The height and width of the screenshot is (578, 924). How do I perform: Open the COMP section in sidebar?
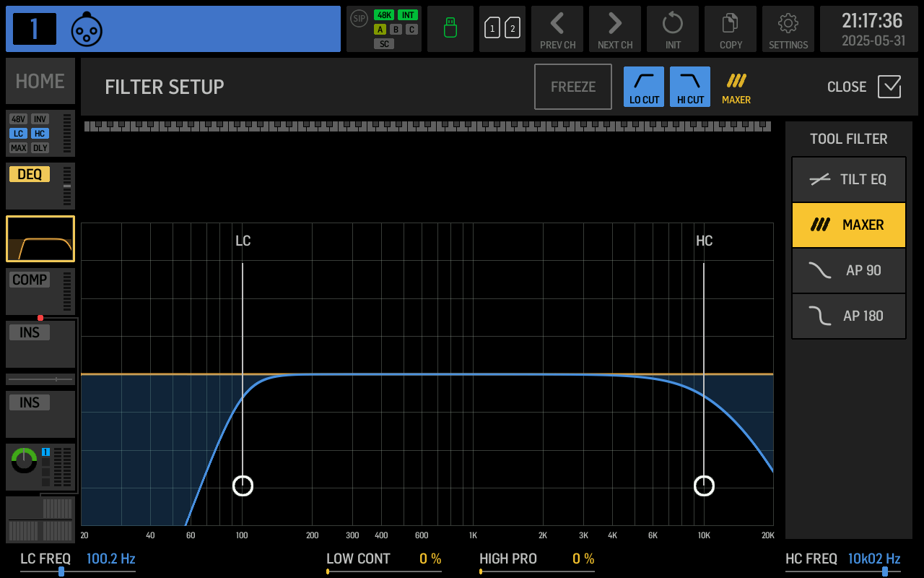pyautogui.click(x=40, y=291)
